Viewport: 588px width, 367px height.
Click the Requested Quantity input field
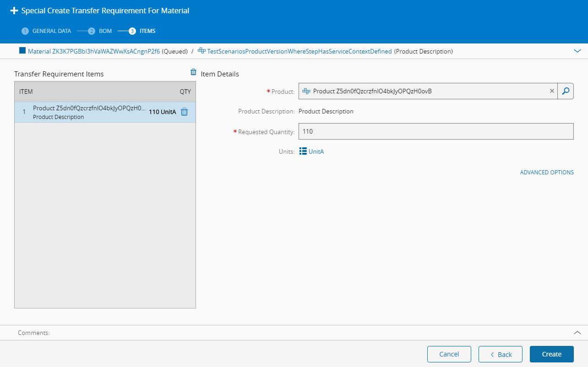point(436,131)
